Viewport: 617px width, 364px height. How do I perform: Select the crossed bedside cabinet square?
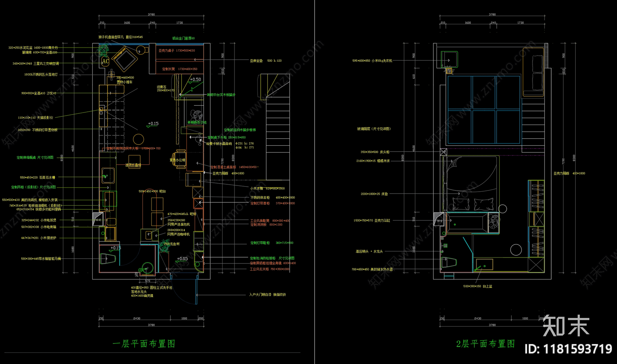(443, 152)
